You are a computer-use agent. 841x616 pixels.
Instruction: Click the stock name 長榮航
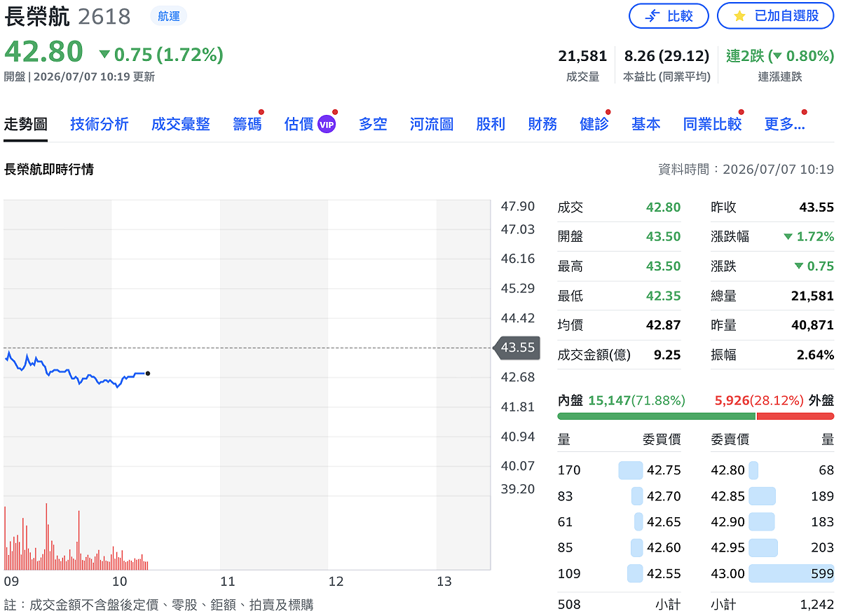pyautogui.click(x=37, y=15)
